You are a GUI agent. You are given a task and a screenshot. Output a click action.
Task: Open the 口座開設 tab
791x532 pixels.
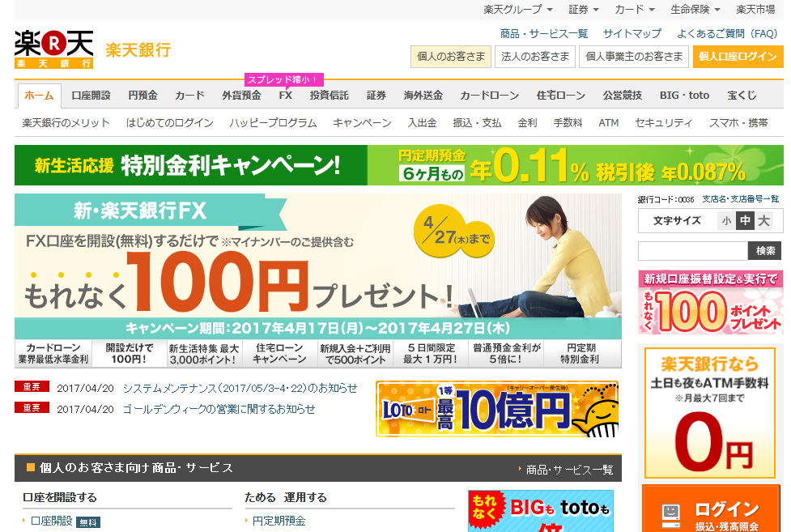point(91,96)
